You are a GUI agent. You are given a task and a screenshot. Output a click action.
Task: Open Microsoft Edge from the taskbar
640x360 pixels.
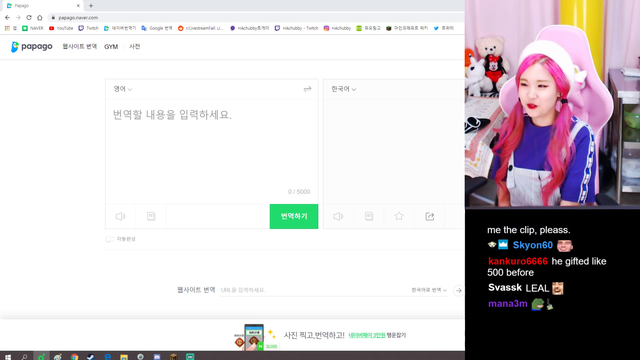107,357
